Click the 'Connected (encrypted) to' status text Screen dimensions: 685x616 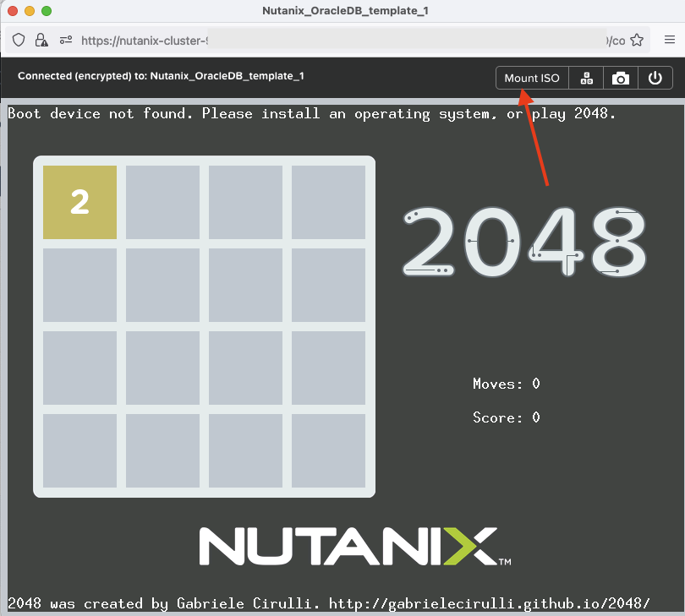tap(161, 76)
